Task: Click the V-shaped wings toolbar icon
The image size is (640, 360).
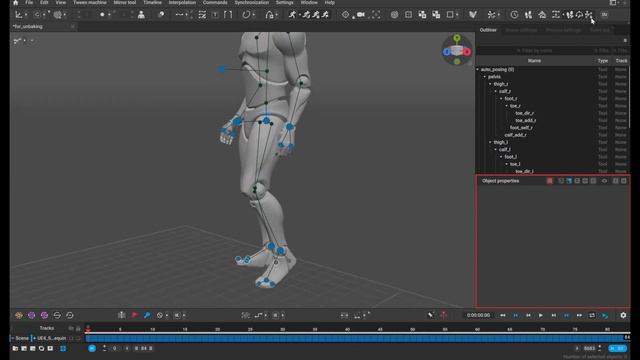Action: [473, 15]
